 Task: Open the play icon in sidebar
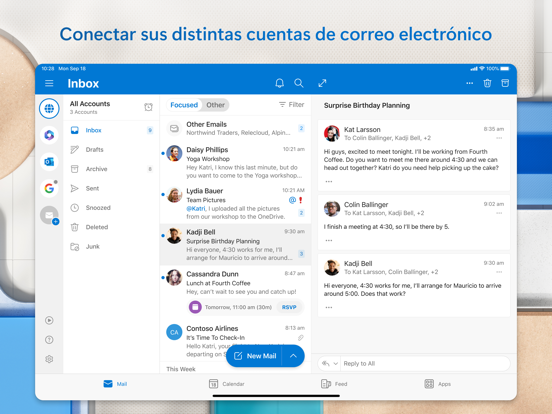(49, 320)
